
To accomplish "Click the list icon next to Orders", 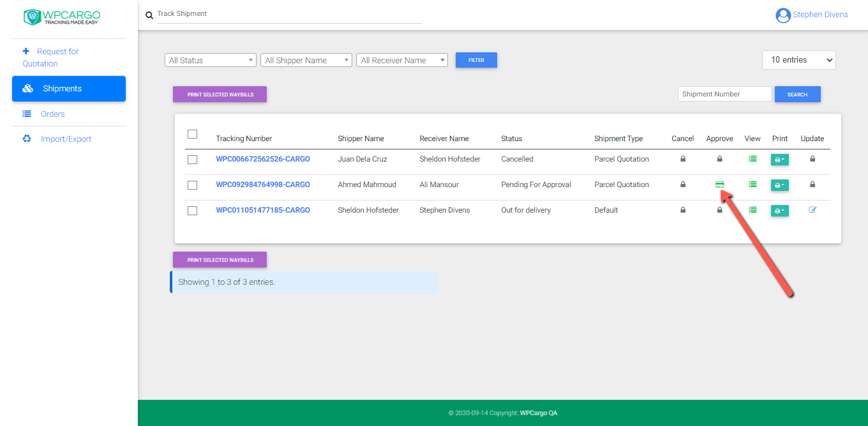I will click(27, 114).
